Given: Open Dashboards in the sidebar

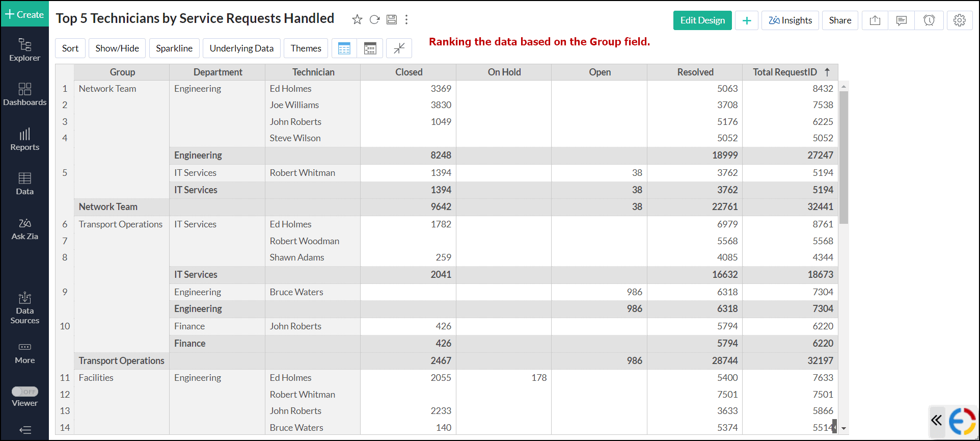Looking at the screenshot, I should (25, 94).
